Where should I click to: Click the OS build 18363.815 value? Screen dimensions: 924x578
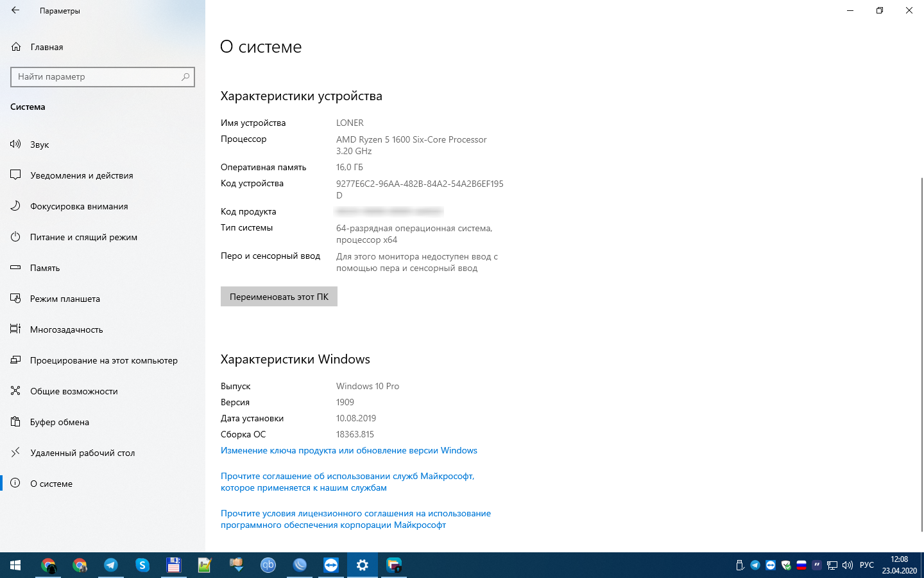pyautogui.click(x=355, y=434)
